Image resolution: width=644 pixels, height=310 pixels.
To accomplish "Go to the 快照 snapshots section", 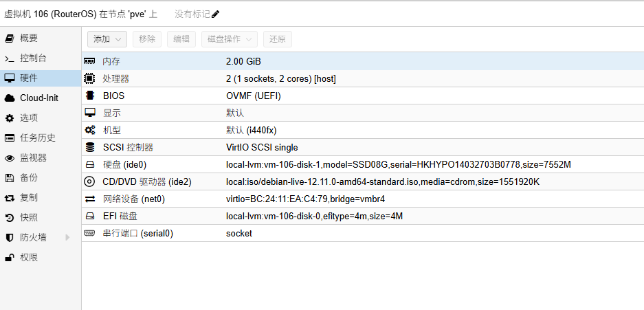I will 29,218.
